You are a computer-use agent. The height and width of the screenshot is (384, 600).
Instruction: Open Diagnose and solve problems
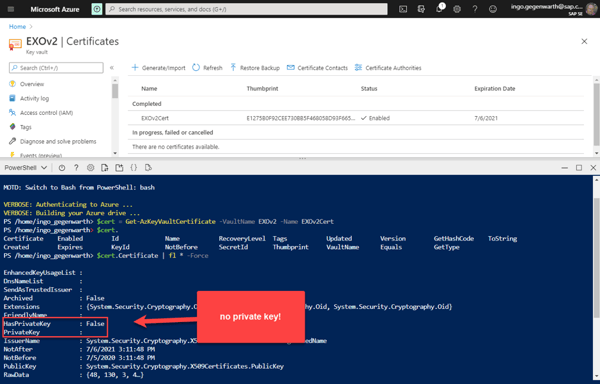click(x=58, y=142)
